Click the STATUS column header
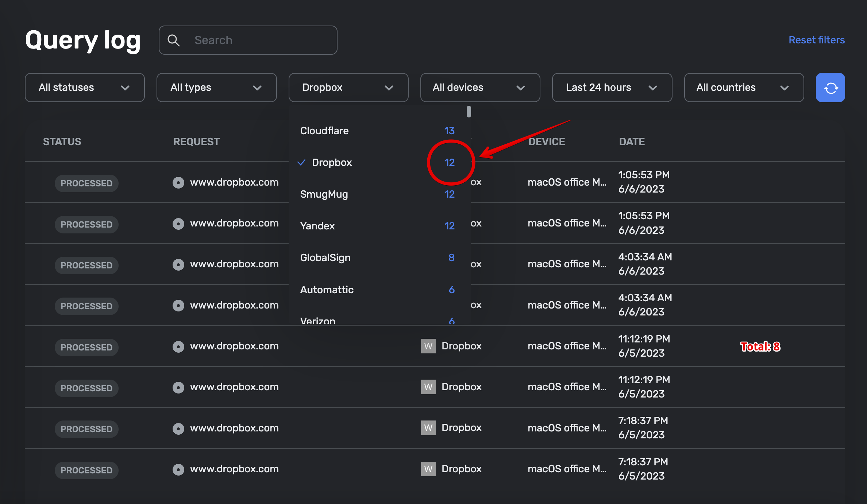The height and width of the screenshot is (504, 867). click(62, 141)
